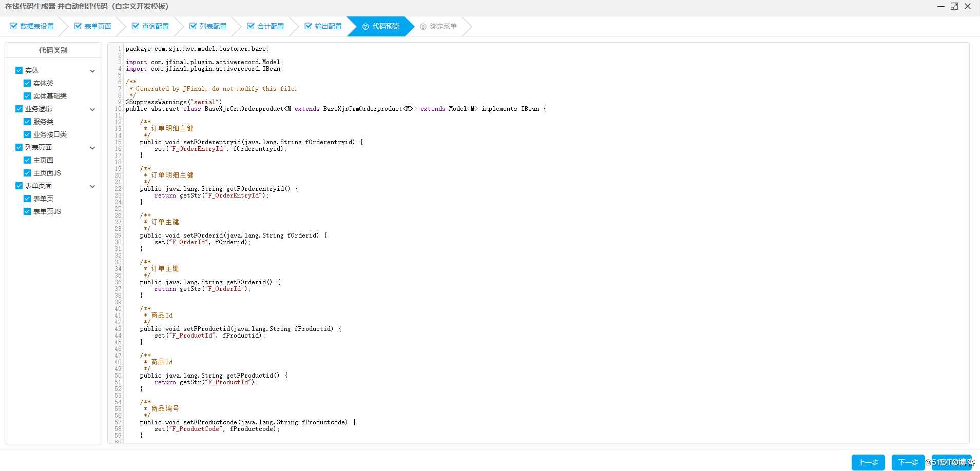
Task: Uncheck the 表单页面 tree checkbox
Action: pos(19,186)
